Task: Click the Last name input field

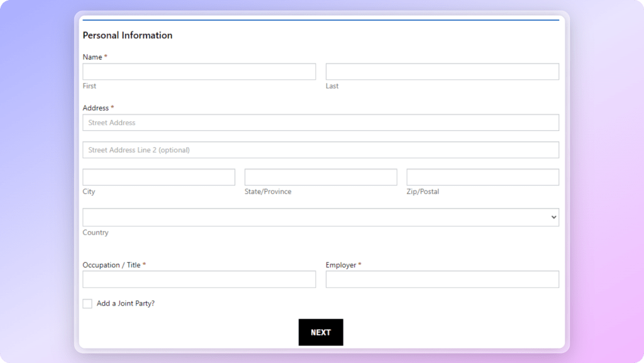Action: (x=442, y=72)
